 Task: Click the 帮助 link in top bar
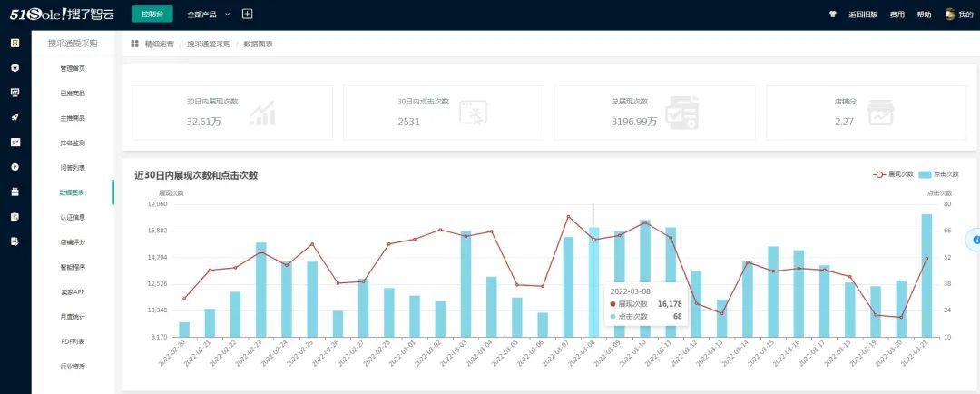(924, 15)
